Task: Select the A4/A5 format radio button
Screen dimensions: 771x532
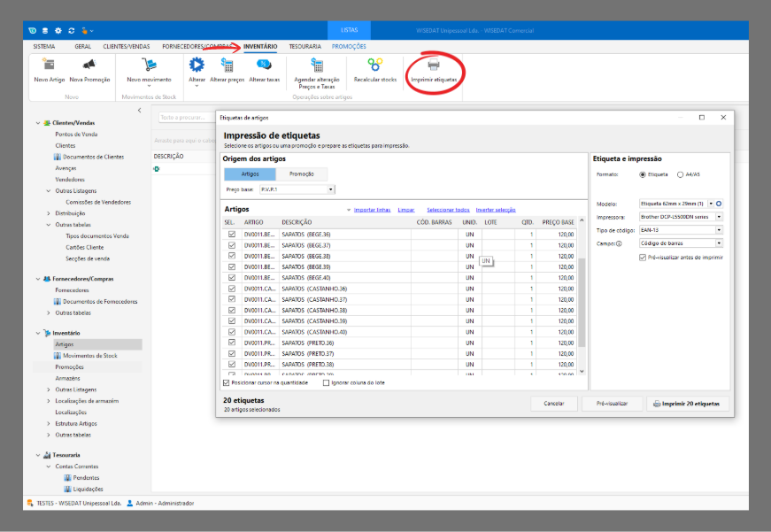Action: click(680, 174)
